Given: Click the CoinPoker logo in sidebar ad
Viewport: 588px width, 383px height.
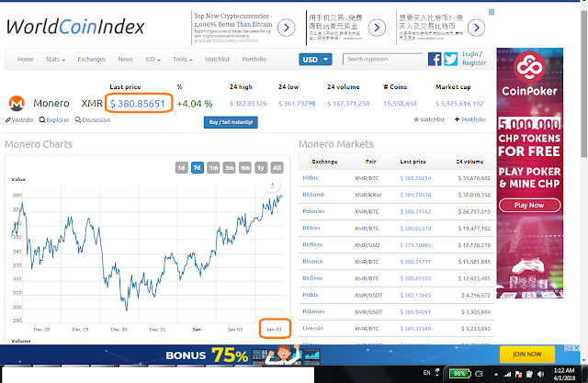Looking at the screenshot, I should (x=529, y=67).
